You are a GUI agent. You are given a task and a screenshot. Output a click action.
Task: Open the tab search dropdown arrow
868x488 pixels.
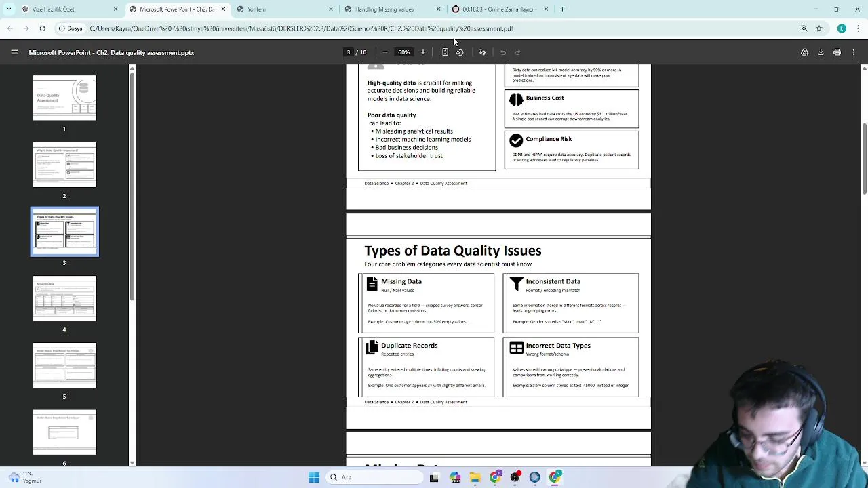click(9, 9)
